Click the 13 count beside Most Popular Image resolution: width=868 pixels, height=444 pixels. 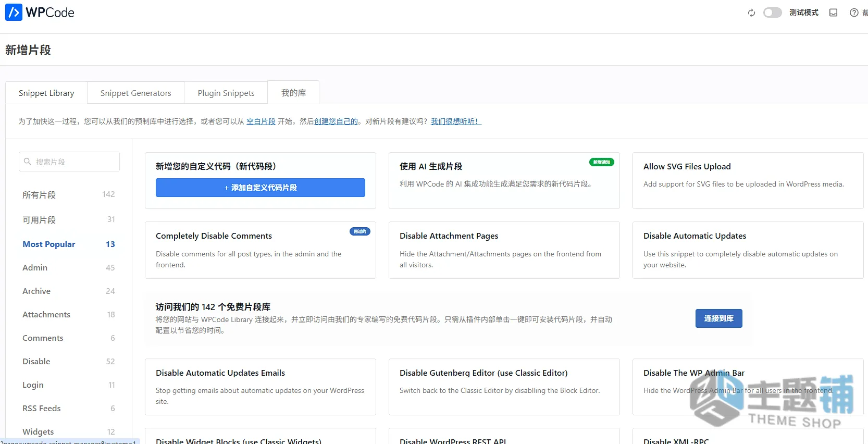(x=110, y=244)
